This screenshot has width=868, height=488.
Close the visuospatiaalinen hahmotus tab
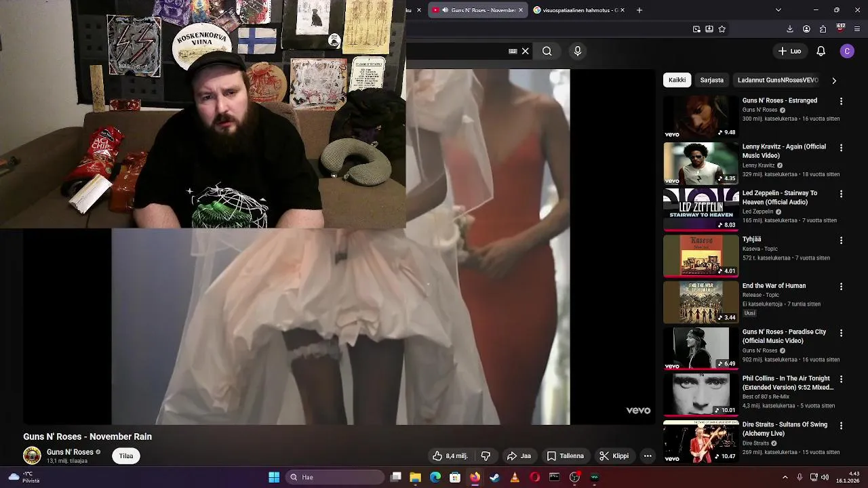pyautogui.click(x=623, y=10)
